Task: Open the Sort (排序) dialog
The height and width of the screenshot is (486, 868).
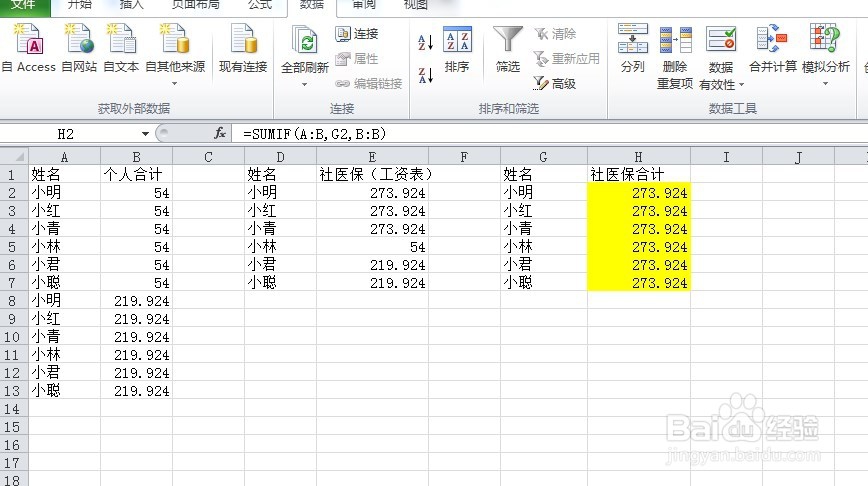Action: (x=457, y=49)
